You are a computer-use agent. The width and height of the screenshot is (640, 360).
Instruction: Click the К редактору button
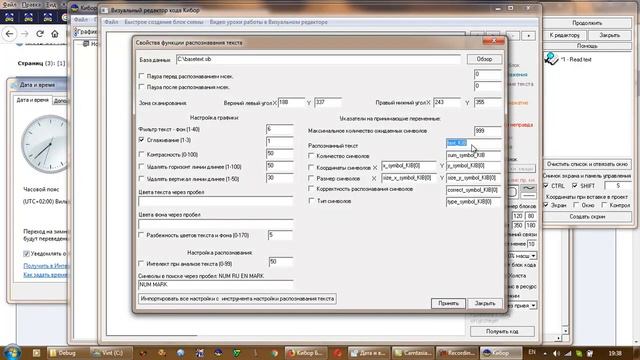coord(564,35)
